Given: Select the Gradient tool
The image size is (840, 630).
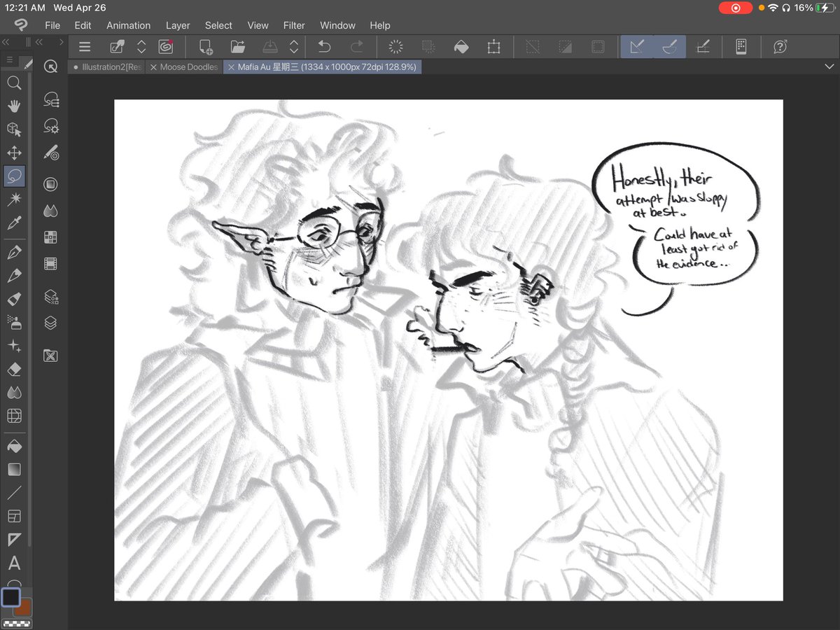Looking at the screenshot, I should click(x=14, y=469).
